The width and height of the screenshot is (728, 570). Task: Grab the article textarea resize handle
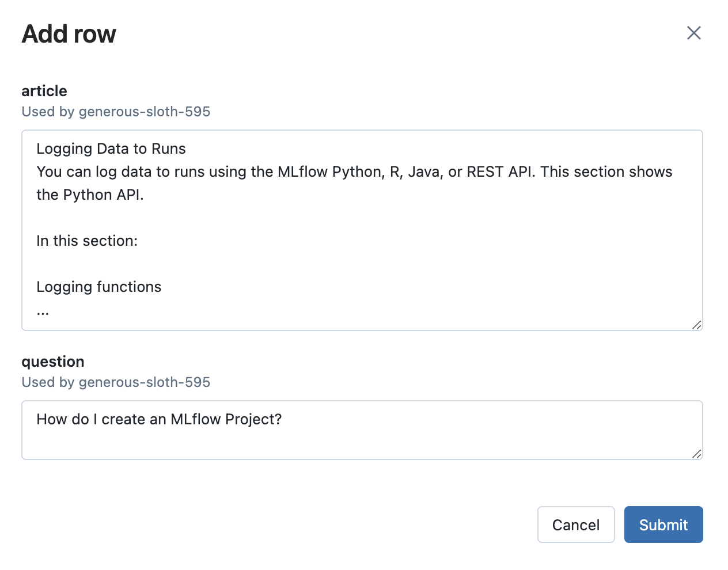(696, 325)
